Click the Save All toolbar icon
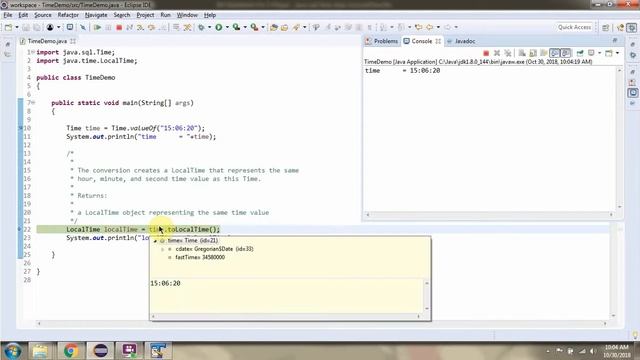 [37, 27]
